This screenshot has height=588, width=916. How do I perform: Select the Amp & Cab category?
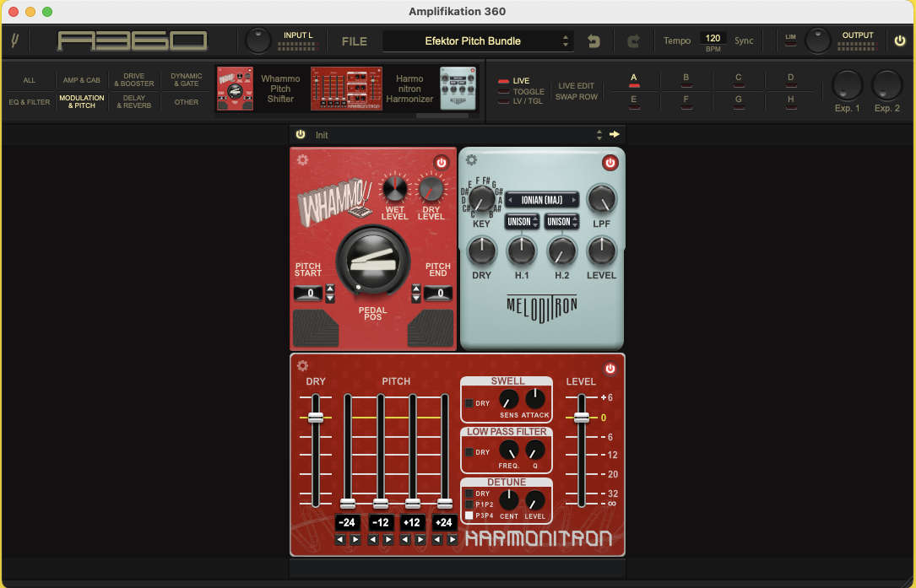click(81, 79)
